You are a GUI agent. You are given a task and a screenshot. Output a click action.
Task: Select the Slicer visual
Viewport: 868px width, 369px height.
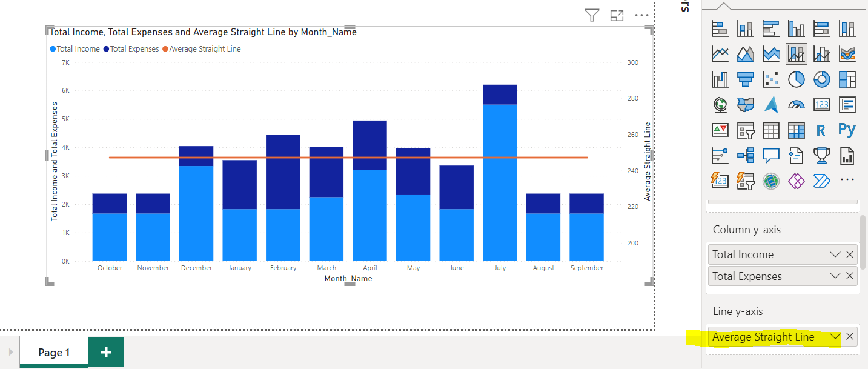745,130
